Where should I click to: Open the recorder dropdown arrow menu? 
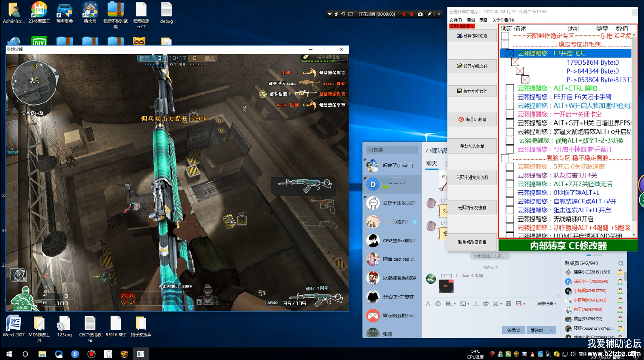coord(329,14)
